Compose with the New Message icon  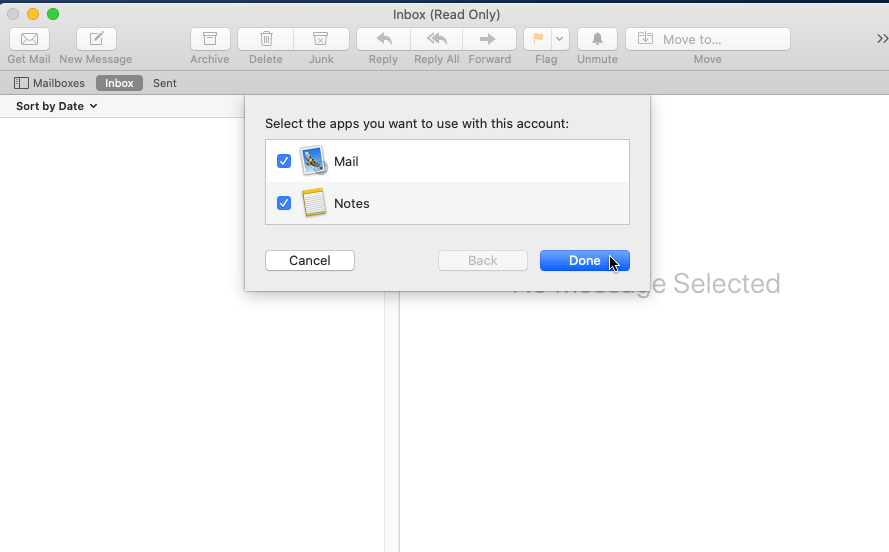click(x=96, y=39)
